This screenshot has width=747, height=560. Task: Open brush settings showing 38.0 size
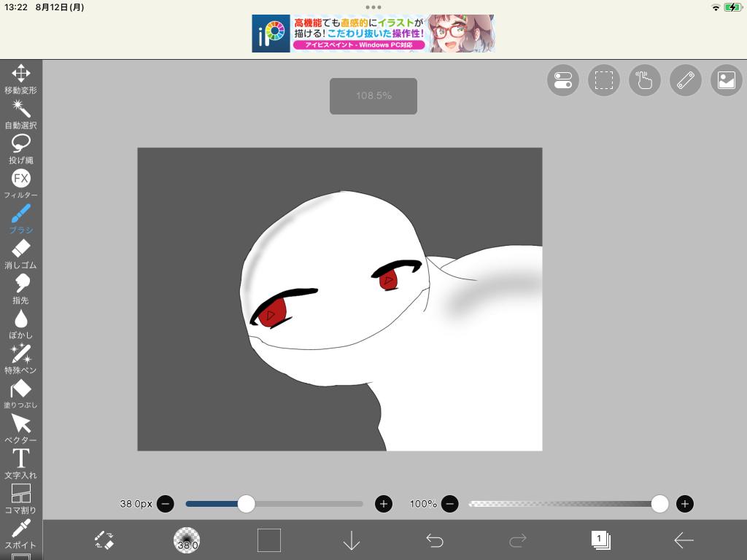coord(187,540)
